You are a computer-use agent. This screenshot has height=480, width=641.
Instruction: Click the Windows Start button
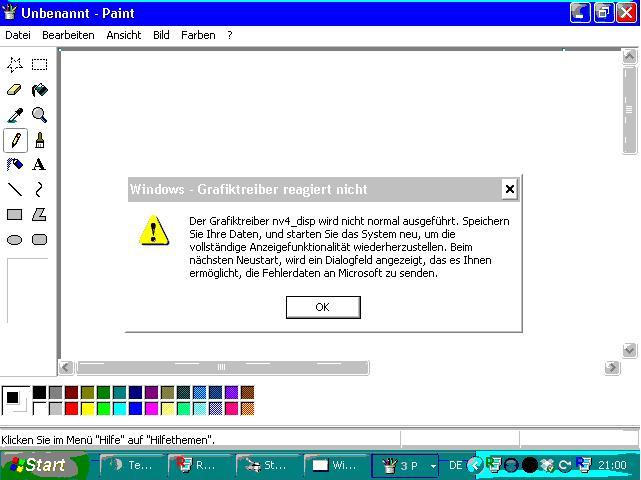(38, 465)
